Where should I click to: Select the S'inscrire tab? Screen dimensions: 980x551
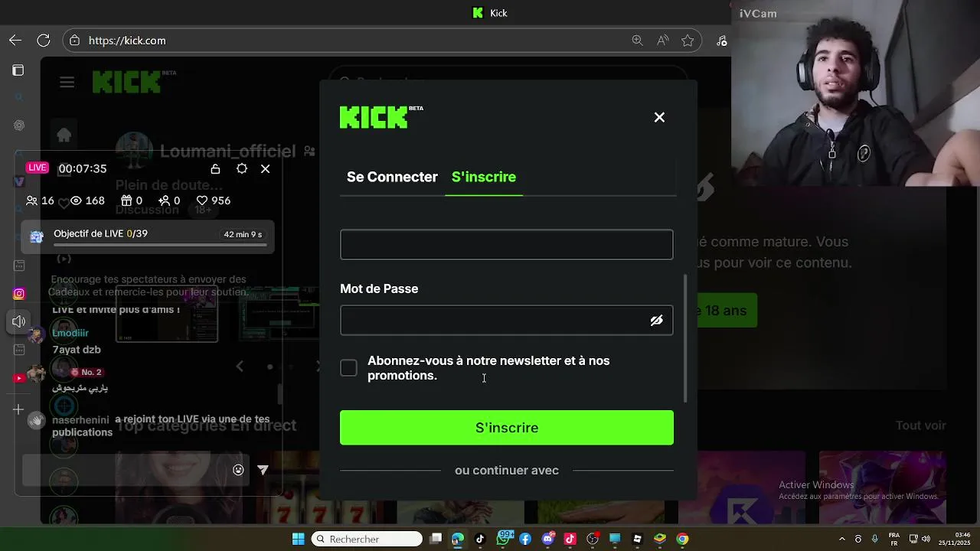(484, 177)
